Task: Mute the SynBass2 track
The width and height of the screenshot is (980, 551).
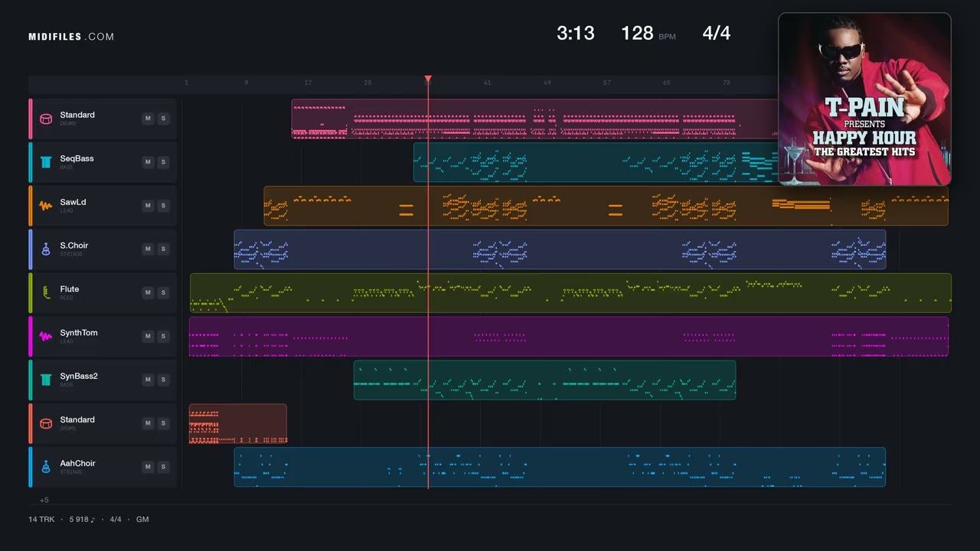Action: point(148,380)
